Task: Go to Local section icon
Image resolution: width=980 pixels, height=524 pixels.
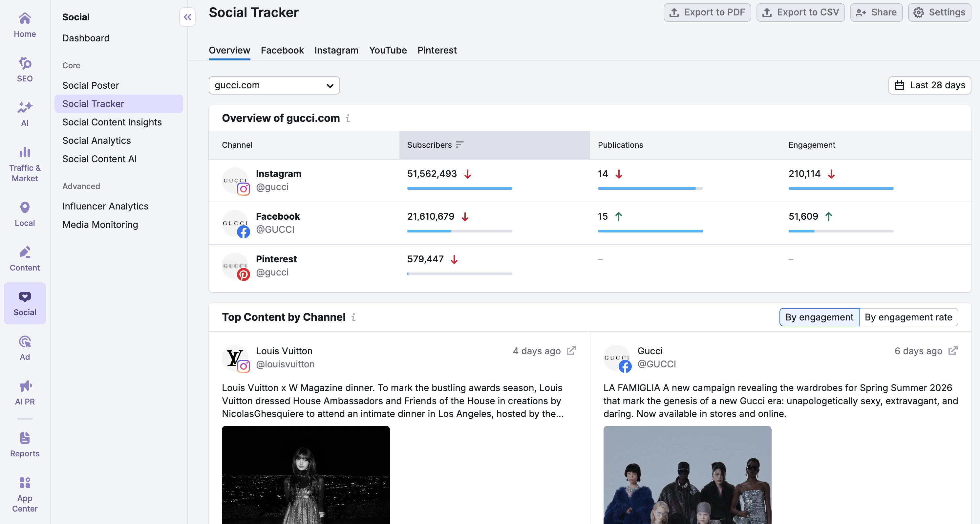Action: pyautogui.click(x=25, y=214)
